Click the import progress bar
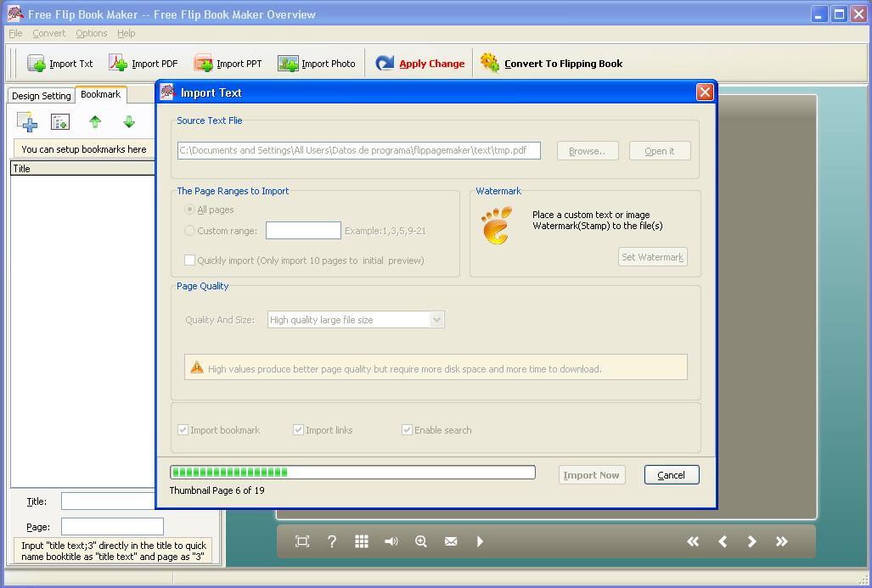 tap(352, 473)
